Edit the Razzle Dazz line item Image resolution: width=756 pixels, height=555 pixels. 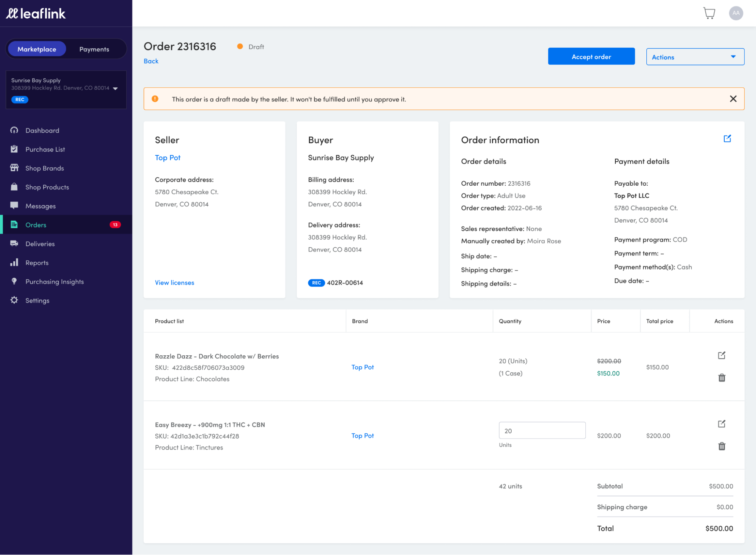pos(722,355)
